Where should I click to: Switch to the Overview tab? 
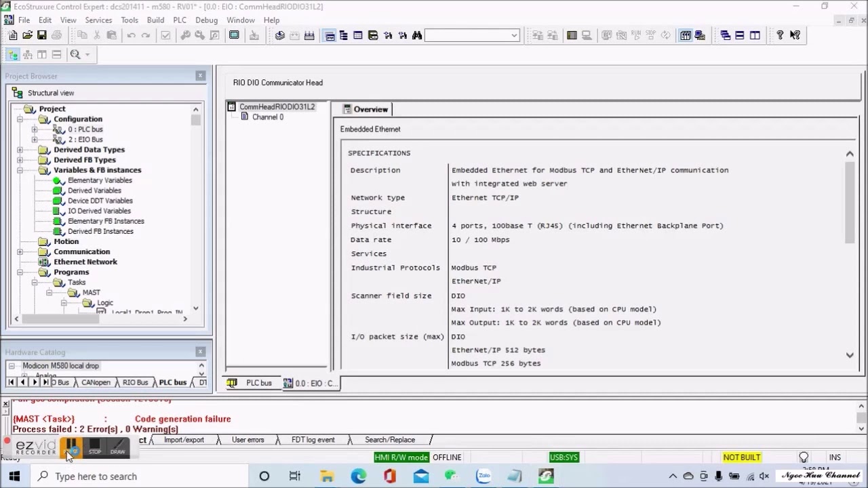[x=366, y=109]
